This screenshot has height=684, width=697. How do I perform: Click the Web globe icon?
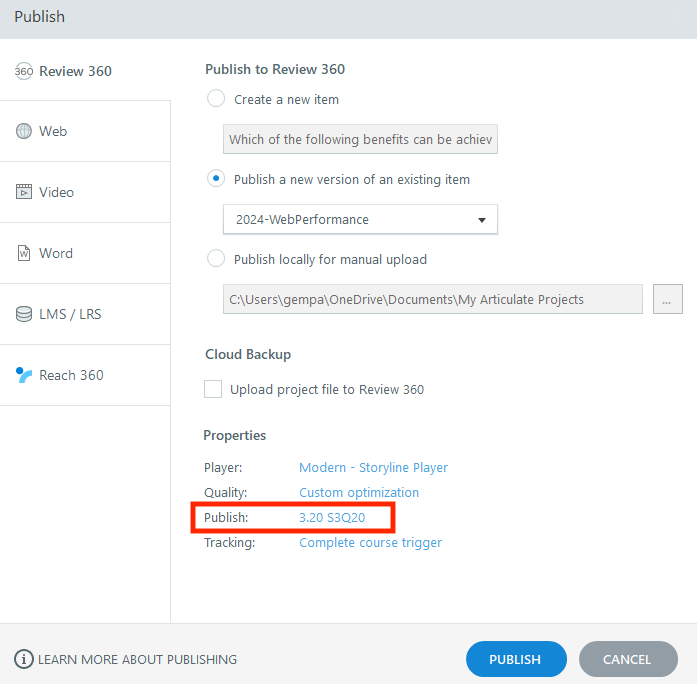(x=24, y=131)
